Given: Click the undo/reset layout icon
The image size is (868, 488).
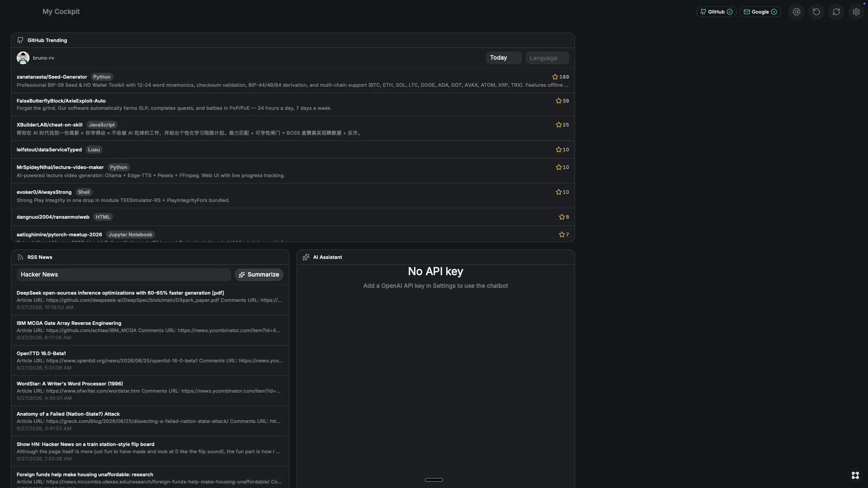Looking at the screenshot, I should [x=816, y=12].
